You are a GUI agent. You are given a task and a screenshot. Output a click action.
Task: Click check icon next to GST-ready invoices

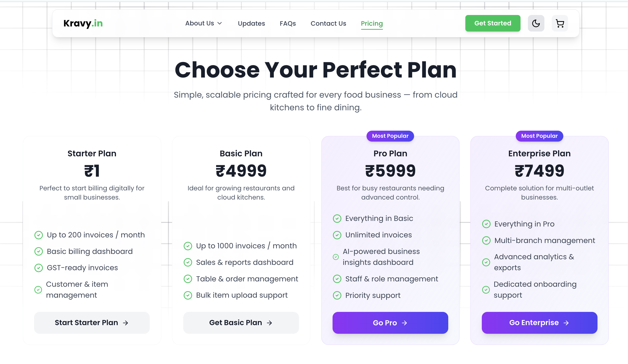tap(38, 268)
